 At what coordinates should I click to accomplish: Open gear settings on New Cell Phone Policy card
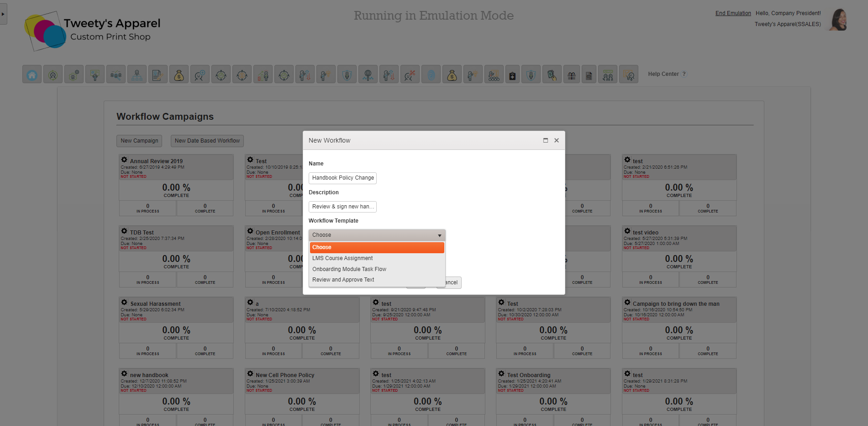tap(250, 373)
